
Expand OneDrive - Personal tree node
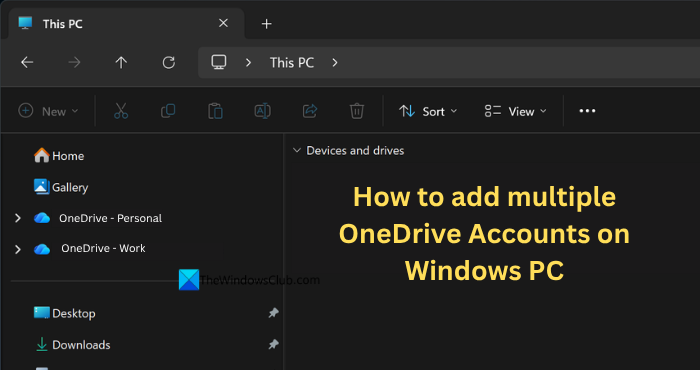(x=17, y=218)
